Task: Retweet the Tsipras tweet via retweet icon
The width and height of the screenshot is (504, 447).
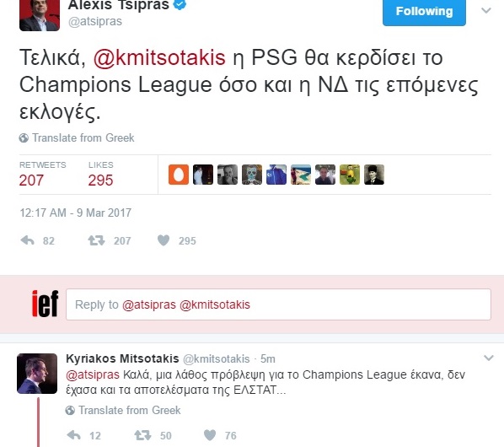Action: pyautogui.click(x=96, y=240)
